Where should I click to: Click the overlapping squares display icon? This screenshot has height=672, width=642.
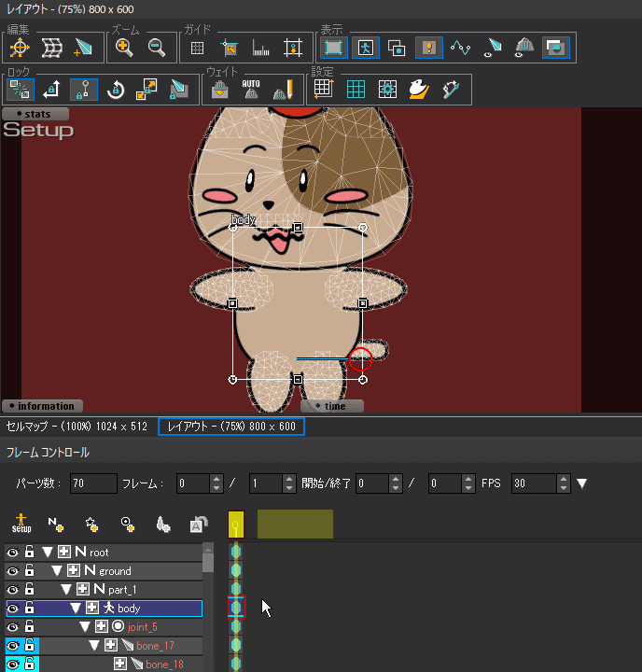pos(397,48)
